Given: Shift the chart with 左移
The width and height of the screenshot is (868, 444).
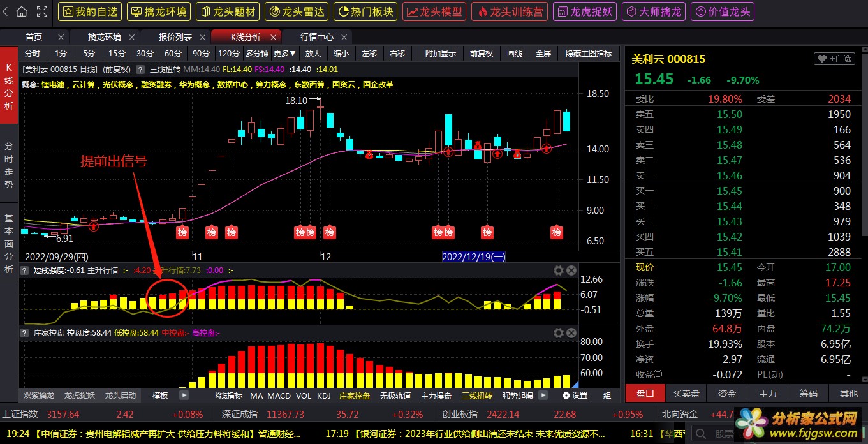Looking at the screenshot, I should [x=369, y=54].
